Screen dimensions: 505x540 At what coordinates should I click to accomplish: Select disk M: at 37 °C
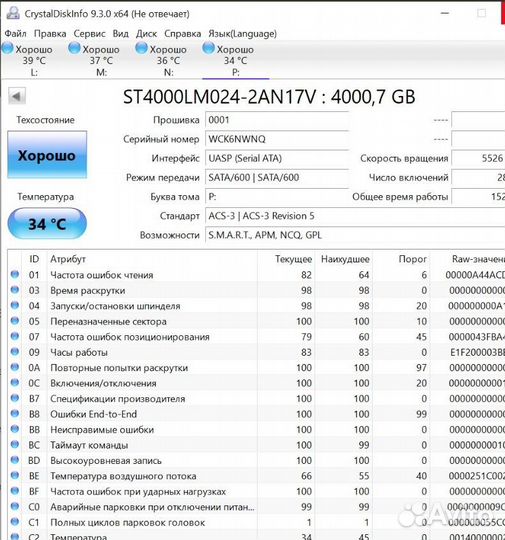[x=101, y=60]
